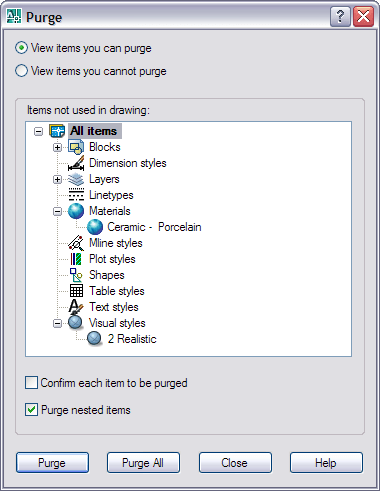Viewport: 380px width, 491px height.
Task: Select the Ceramic - Porcelain material
Action: click(x=154, y=227)
